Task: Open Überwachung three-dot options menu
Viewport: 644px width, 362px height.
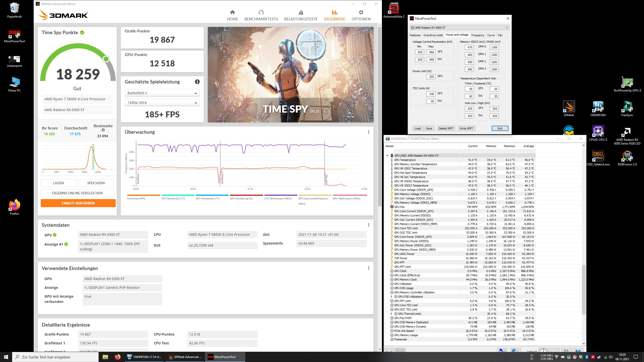Action: coord(369,132)
